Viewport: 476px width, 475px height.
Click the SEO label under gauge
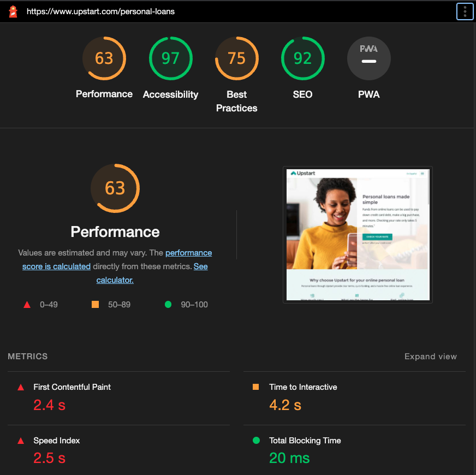(302, 94)
